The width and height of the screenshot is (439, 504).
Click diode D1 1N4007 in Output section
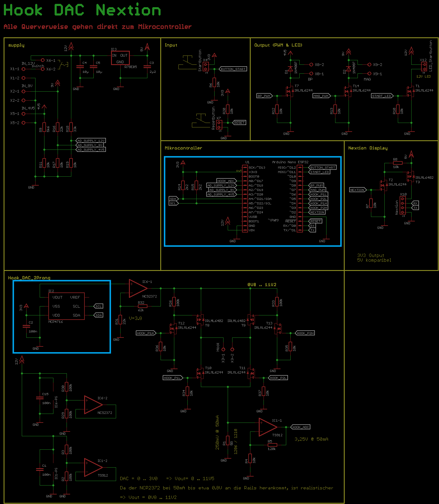[290, 69]
